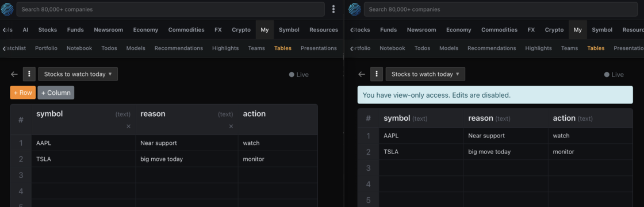Change symbol column type (text) in left window

(x=123, y=114)
